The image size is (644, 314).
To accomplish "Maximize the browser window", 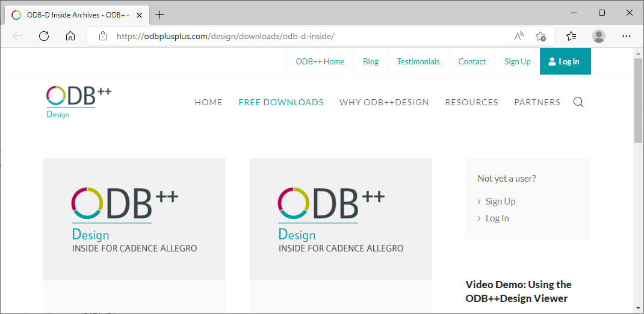I will 602,13.
